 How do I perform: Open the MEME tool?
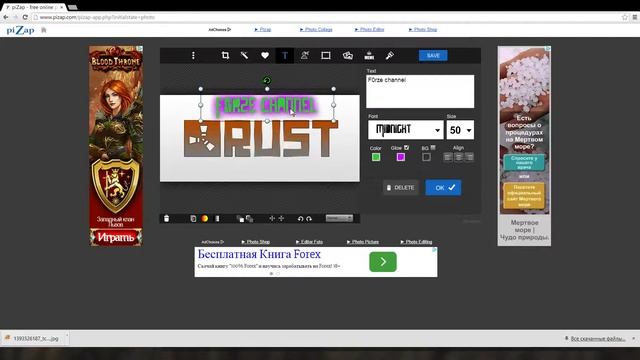369,56
